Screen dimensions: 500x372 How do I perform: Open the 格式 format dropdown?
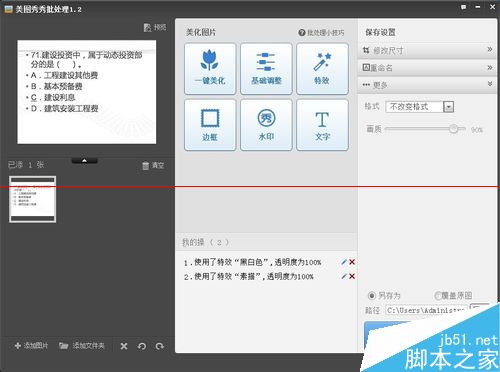click(449, 107)
